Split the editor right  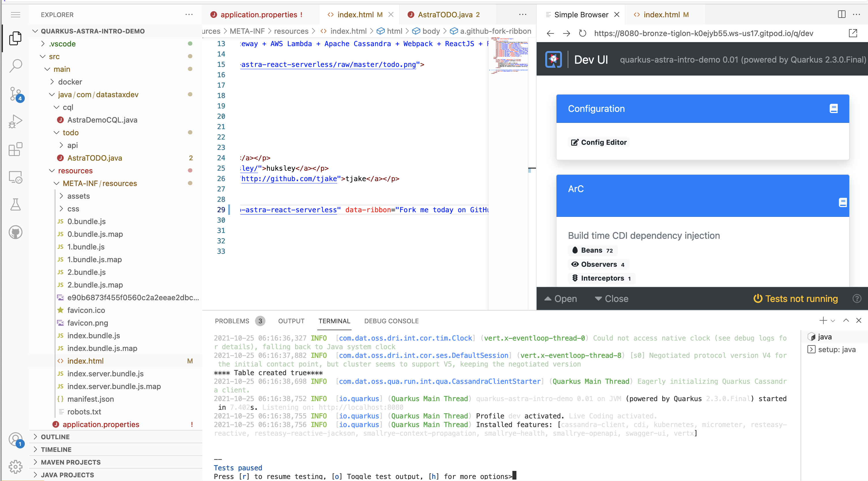[x=841, y=14]
